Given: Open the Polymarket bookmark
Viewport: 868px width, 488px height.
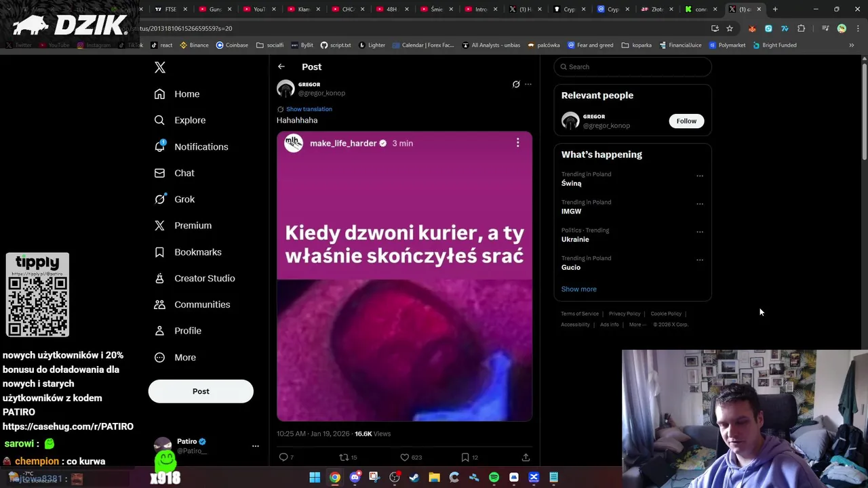Looking at the screenshot, I should point(727,45).
